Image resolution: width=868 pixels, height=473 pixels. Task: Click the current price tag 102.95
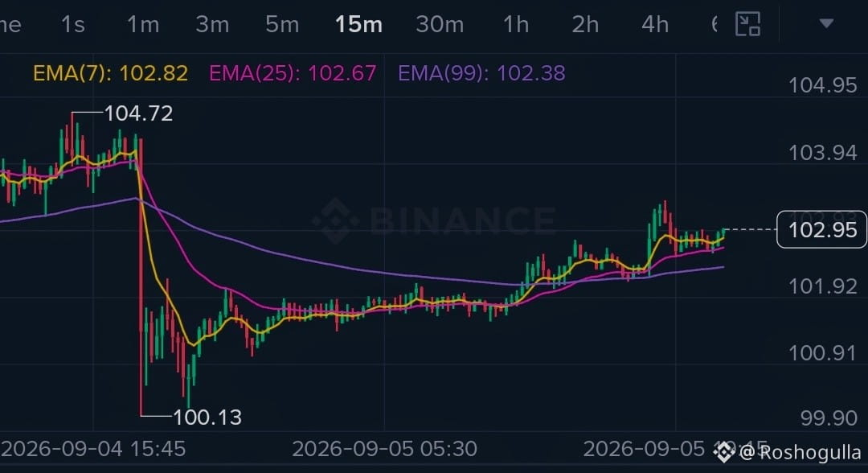[x=822, y=229]
